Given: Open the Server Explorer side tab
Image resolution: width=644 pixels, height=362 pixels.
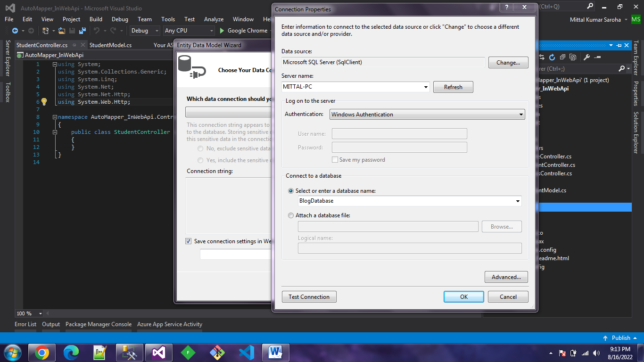Looking at the screenshot, I should (x=8, y=58).
